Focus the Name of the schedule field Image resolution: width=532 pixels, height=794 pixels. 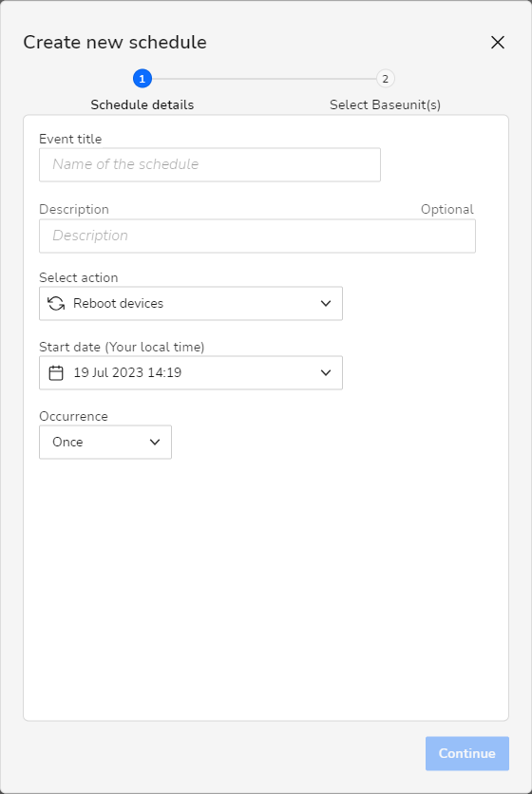210,164
